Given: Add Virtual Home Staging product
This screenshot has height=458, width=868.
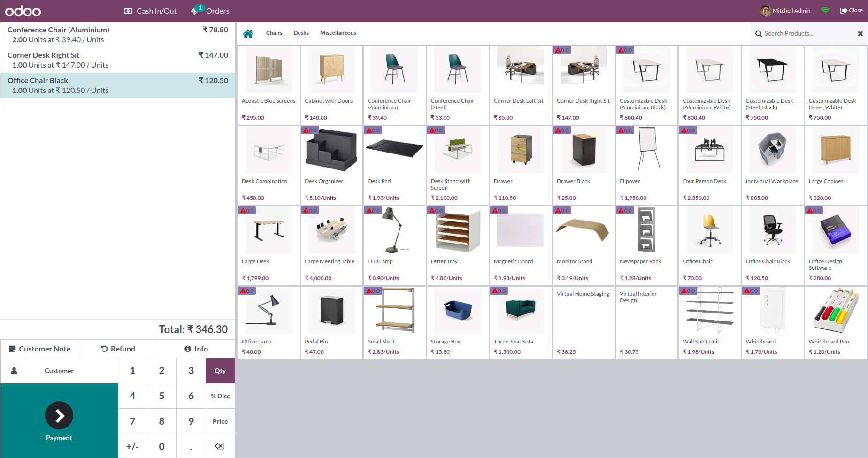Looking at the screenshot, I should pos(584,323).
